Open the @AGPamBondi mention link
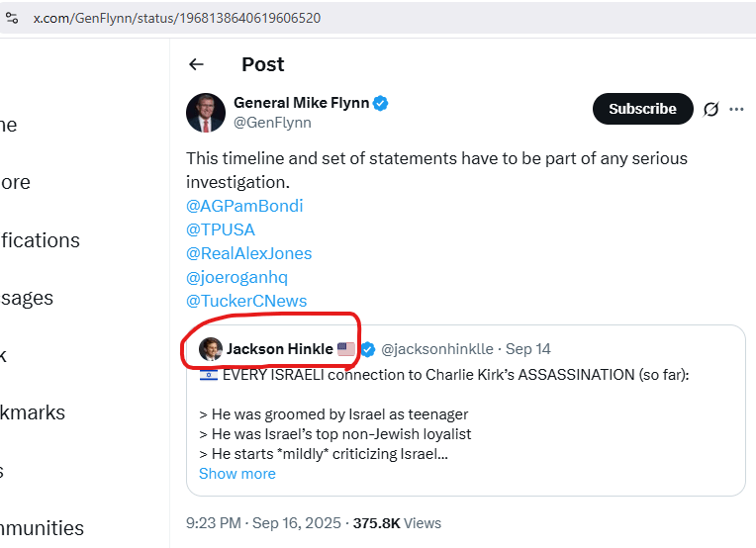This screenshot has width=756, height=548. click(x=244, y=206)
